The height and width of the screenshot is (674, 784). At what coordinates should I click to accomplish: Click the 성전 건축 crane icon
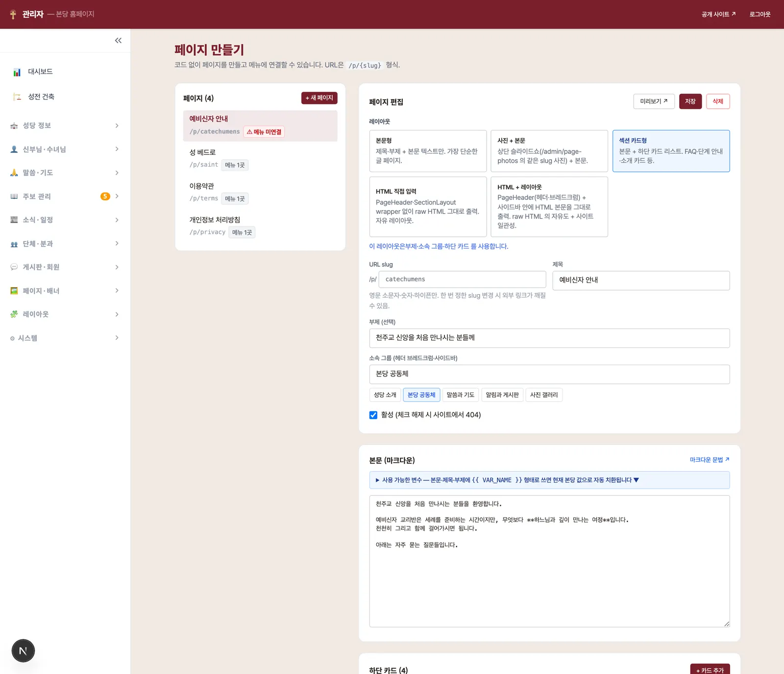tap(17, 97)
